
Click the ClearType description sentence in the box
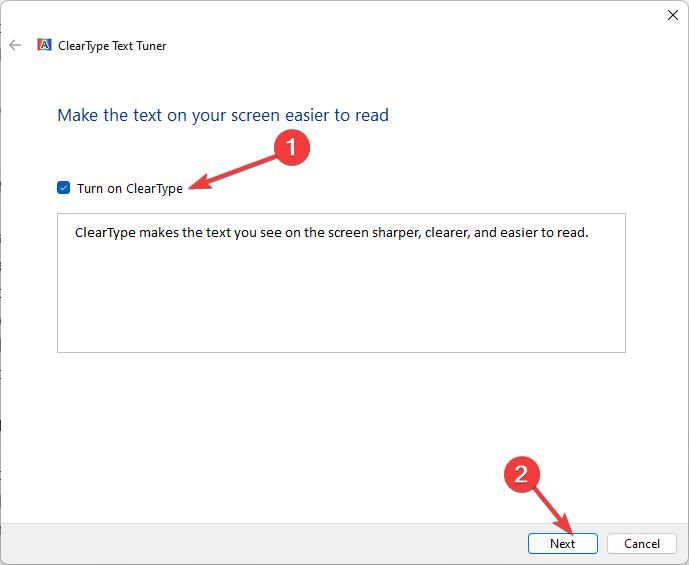pos(331,232)
